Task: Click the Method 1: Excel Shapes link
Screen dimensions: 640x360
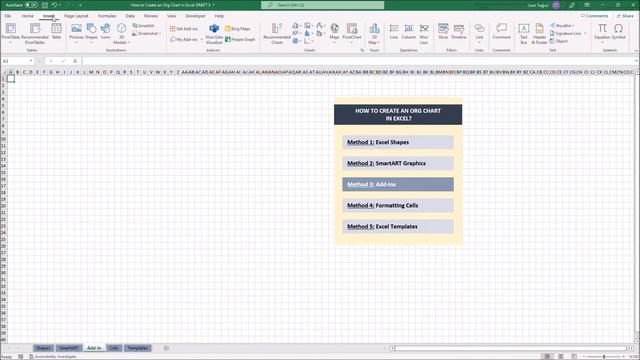Action: [398, 142]
